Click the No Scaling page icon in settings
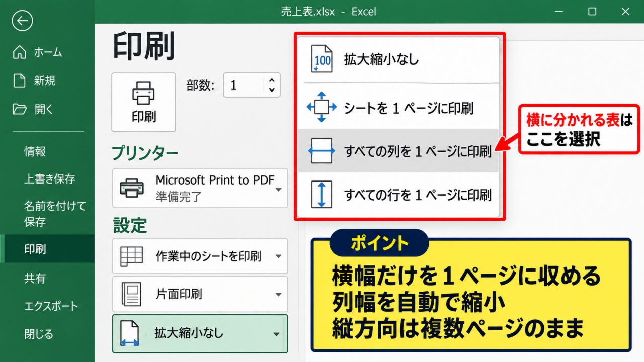The image size is (644, 362). click(x=130, y=333)
